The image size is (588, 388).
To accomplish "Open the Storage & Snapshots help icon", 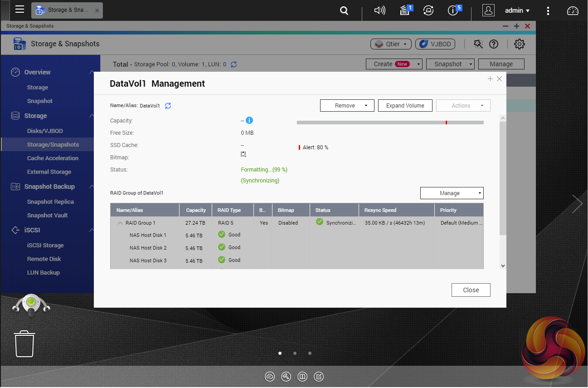I will 494,44.
